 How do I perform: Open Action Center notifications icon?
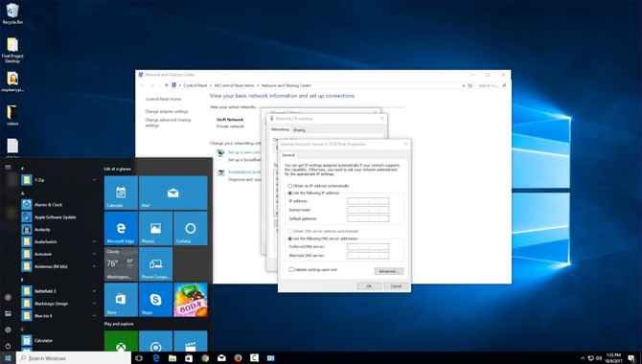click(x=631, y=358)
